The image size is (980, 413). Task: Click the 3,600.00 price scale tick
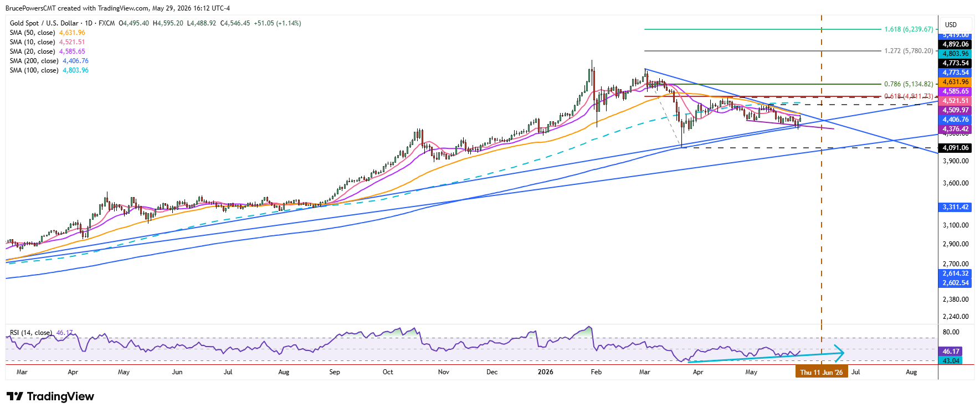[956, 183]
